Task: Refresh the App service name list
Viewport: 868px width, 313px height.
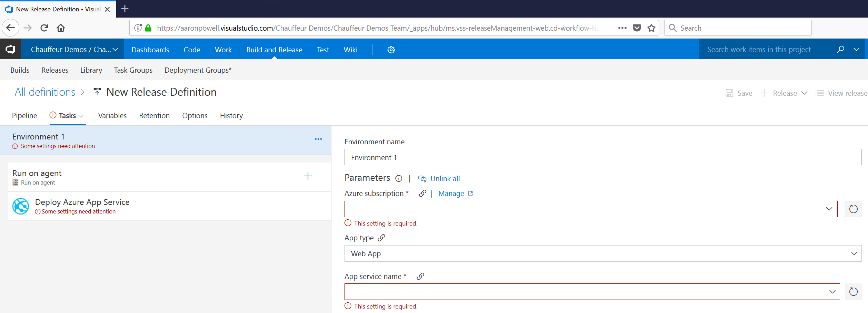Action: coord(853,291)
